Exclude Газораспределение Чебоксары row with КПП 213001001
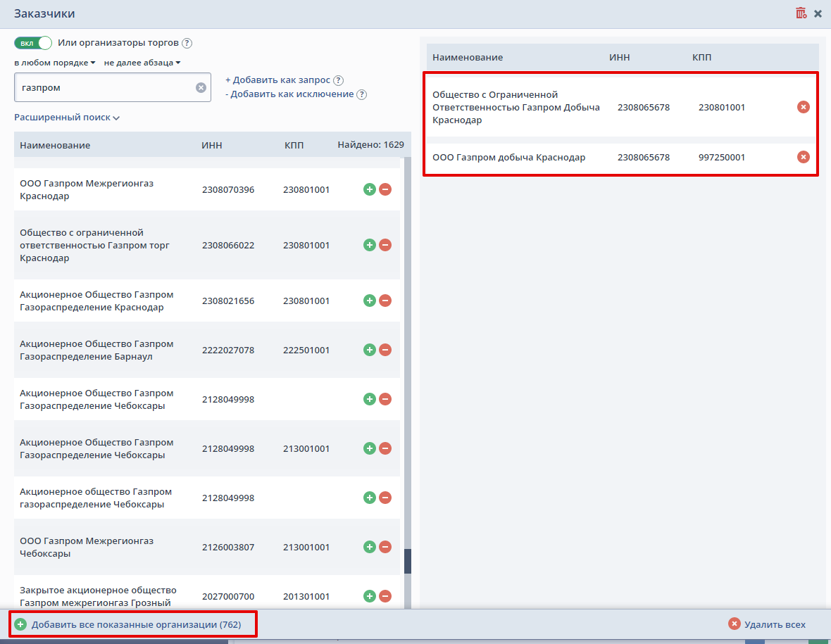 pos(385,448)
